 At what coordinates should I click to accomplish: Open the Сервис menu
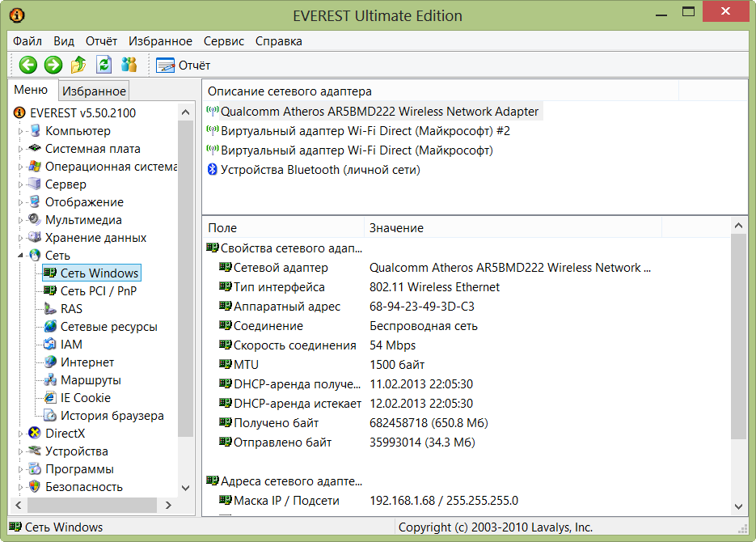[x=224, y=41]
